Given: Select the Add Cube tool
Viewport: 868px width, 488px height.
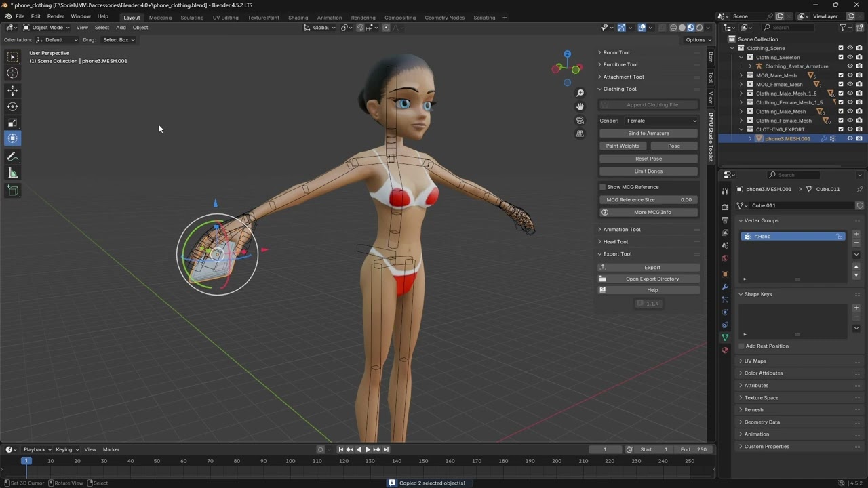Looking at the screenshot, I should (x=12, y=190).
